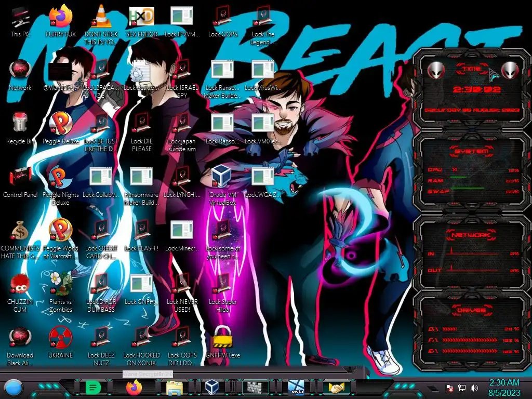Click the SYSTEM widget header
Image resolution: width=532 pixels, height=399 pixels.
click(x=472, y=151)
